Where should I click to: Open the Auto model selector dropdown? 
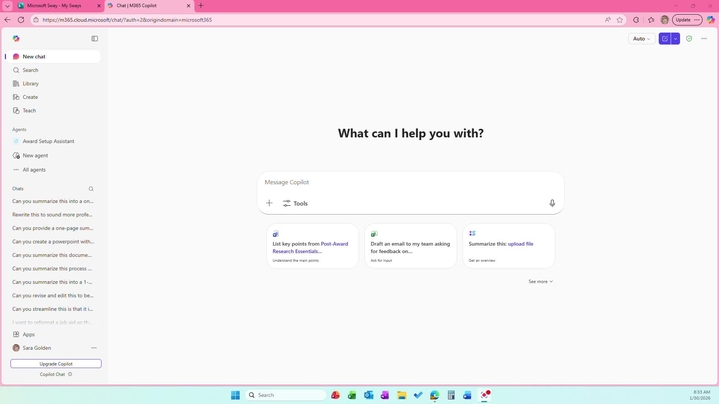[640, 39]
